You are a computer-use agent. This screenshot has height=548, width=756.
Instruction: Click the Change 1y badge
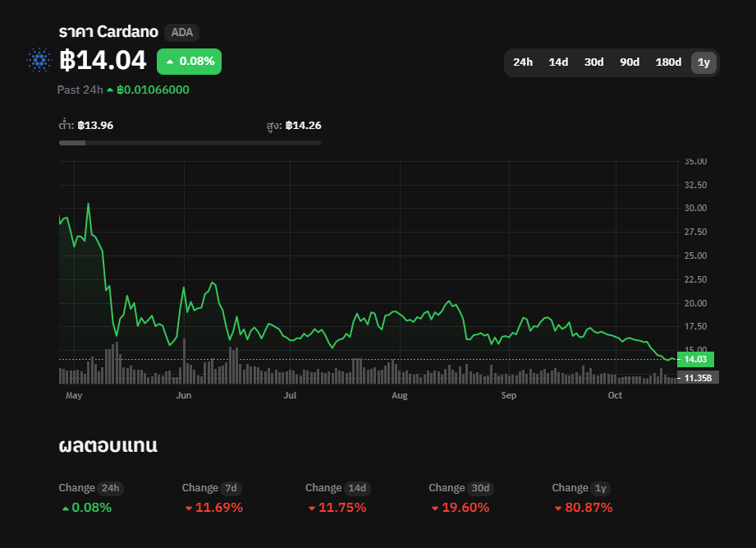[x=600, y=488]
